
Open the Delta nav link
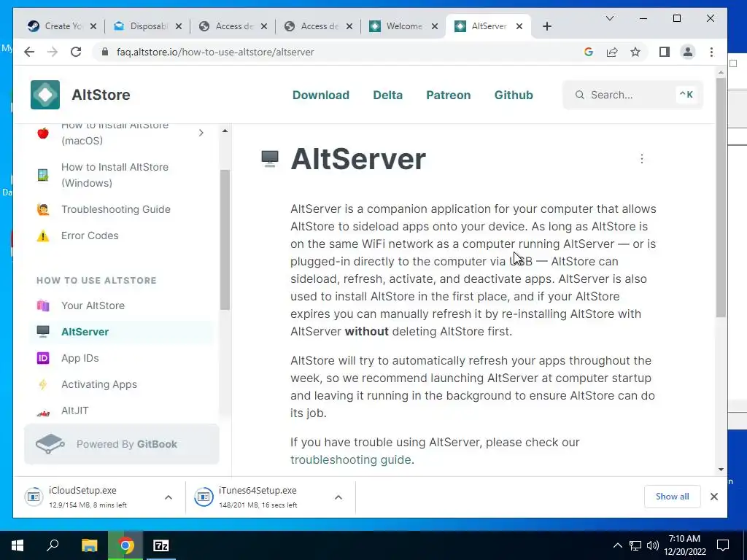pyautogui.click(x=388, y=95)
